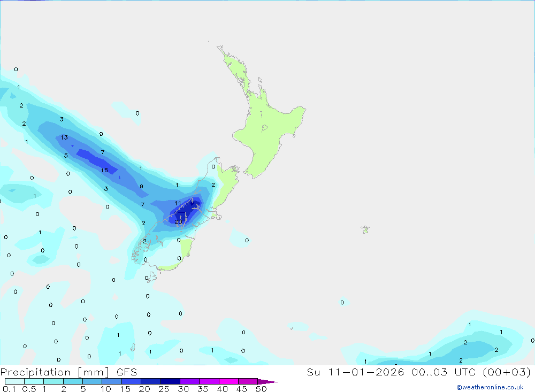Click the 25–30 mm legend color swatch

pos(170,381)
